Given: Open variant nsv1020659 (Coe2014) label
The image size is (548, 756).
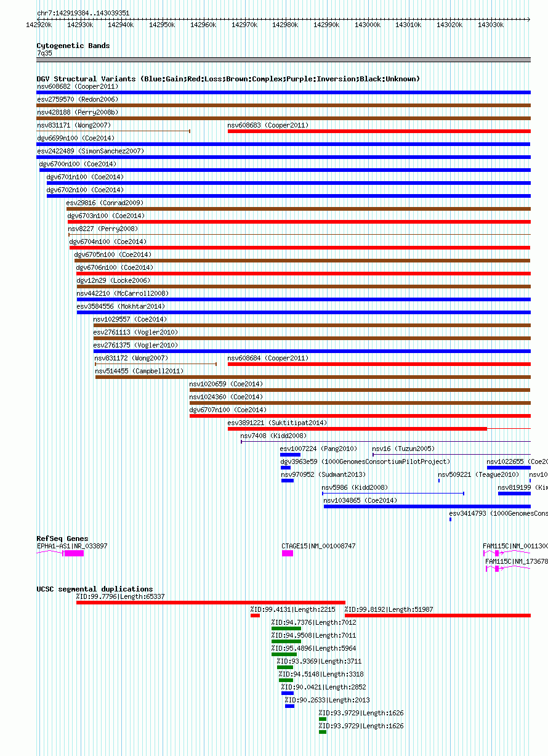Looking at the screenshot, I should pos(226,384).
